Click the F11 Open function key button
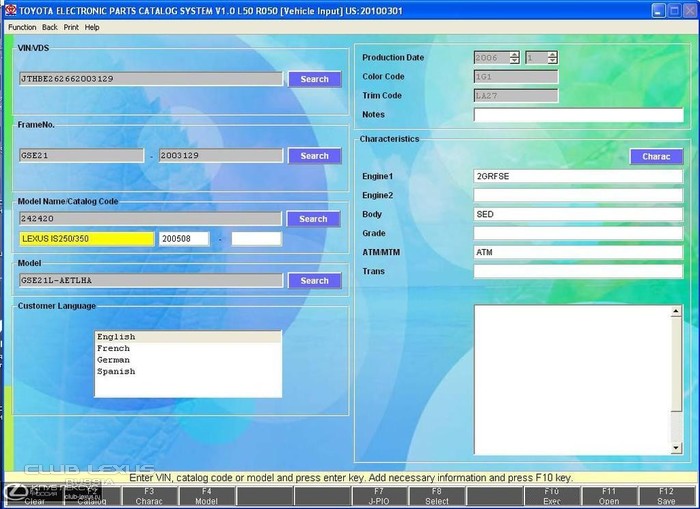Image resolution: width=700 pixels, height=509 pixels. [609, 497]
